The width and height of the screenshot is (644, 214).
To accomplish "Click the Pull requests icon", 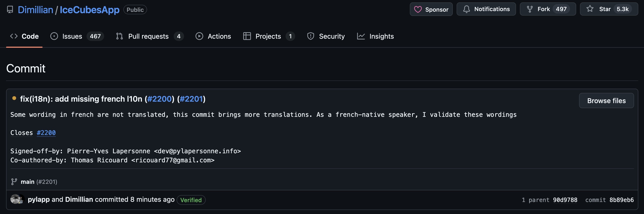I will click(119, 36).
